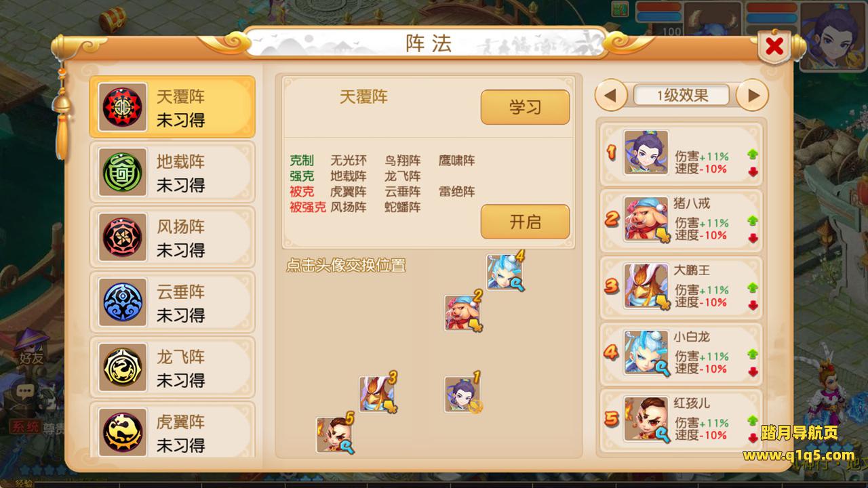868x488 pixels.
Task: Select the 天覆阵 formation icon
Action: click(x=123, y=107)
